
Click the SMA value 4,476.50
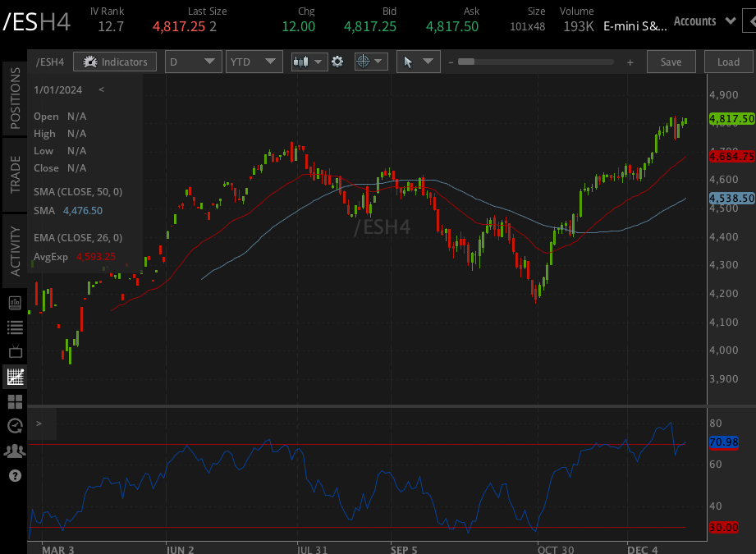point(83,211)
